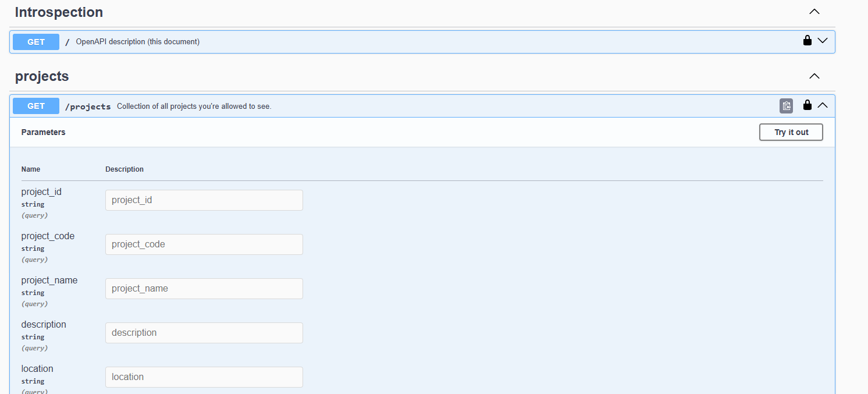This screenshot has width=868, height=394.
Task: Click the projects section heading
Action: (x=42, y=76)
